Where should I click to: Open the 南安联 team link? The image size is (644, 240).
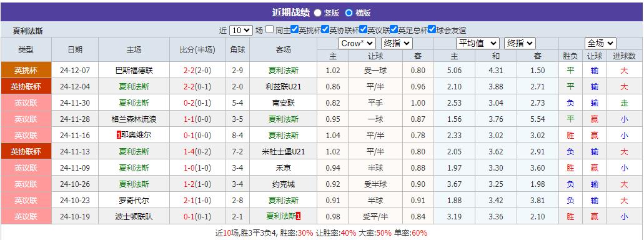click(x=283, y=102)
